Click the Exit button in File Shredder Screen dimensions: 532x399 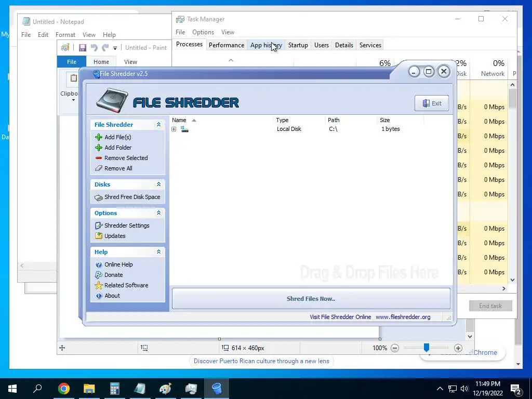pos(432,103)
